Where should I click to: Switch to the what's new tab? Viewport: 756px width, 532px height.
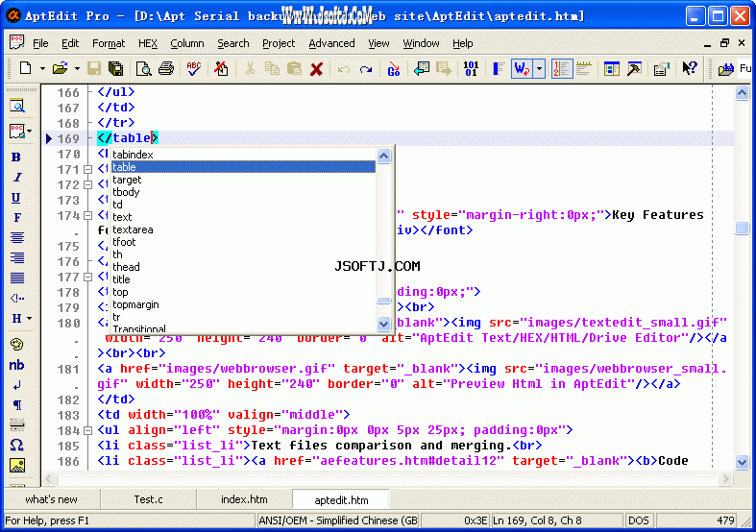coord(51,499)
